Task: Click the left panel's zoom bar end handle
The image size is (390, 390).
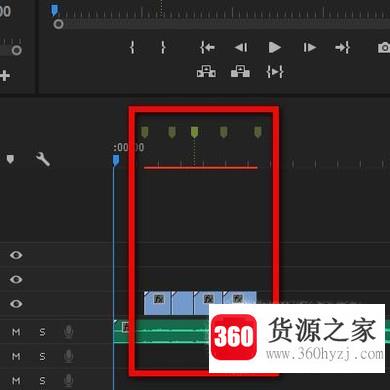Action: tap(17, 50)
